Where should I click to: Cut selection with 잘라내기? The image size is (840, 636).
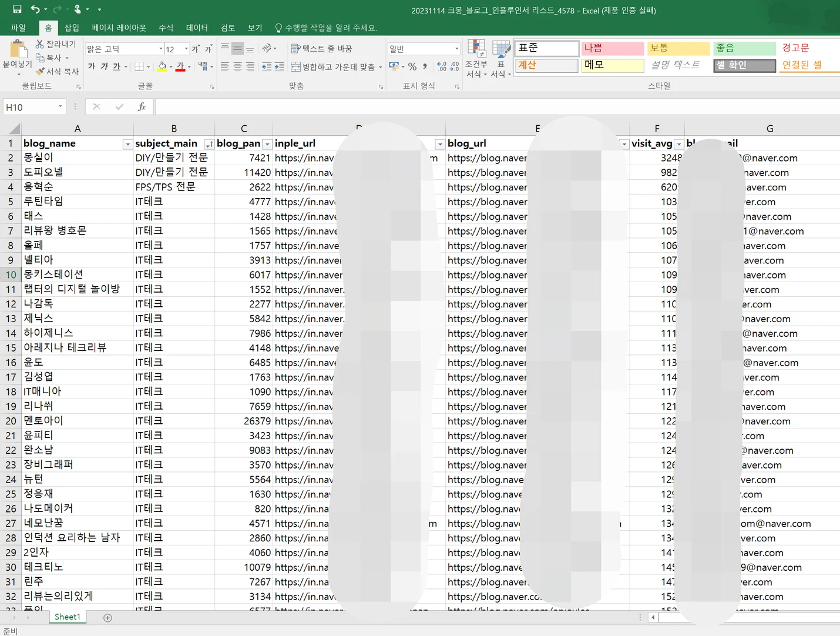tap(56, 44)
